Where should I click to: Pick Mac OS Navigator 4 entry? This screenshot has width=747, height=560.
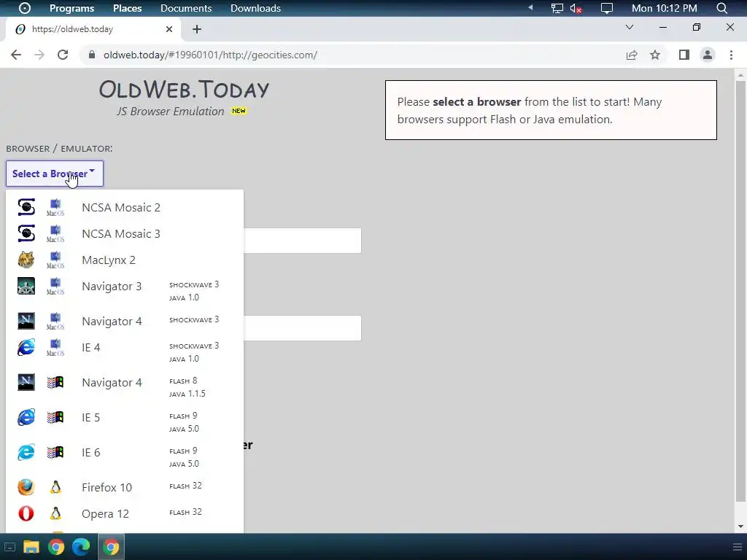click(x=124, y=321)
